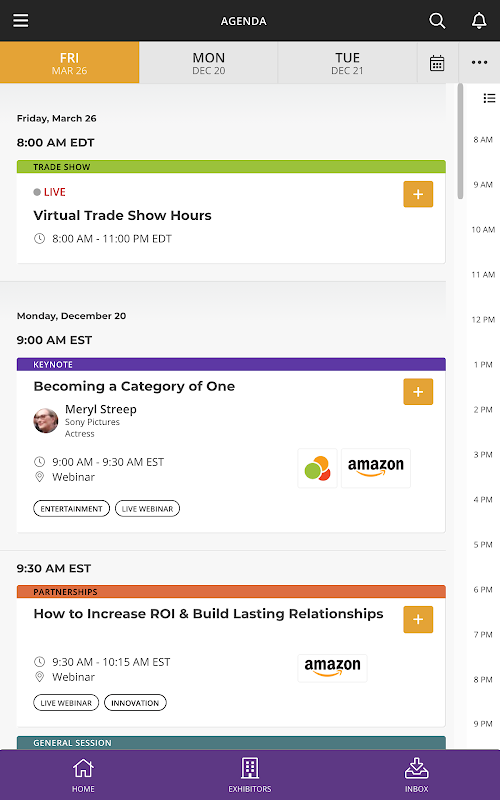Add Becoming a Category of One session
Screen dimensions: 500x800
tap(418, 391)
